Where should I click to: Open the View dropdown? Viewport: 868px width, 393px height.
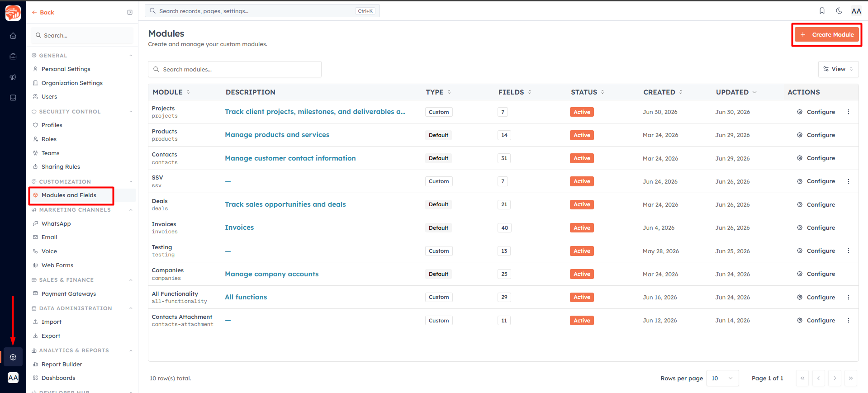pyautogui.click(x=838, y=69)
